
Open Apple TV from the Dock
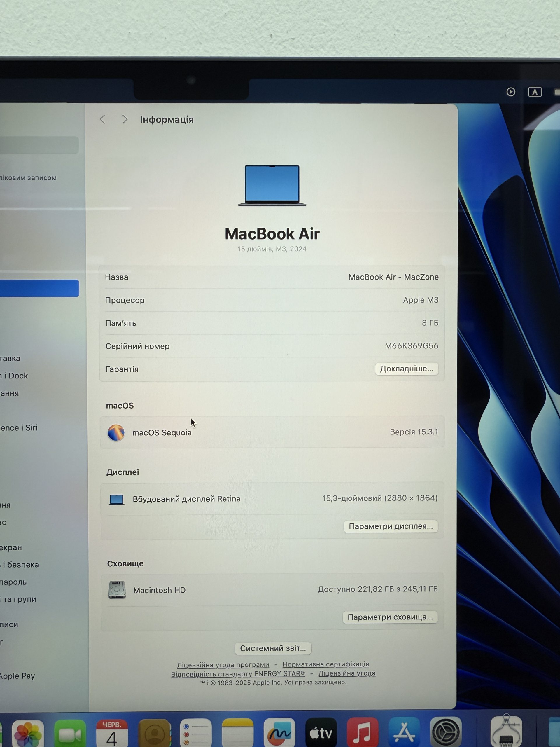[x=321, y=733]
